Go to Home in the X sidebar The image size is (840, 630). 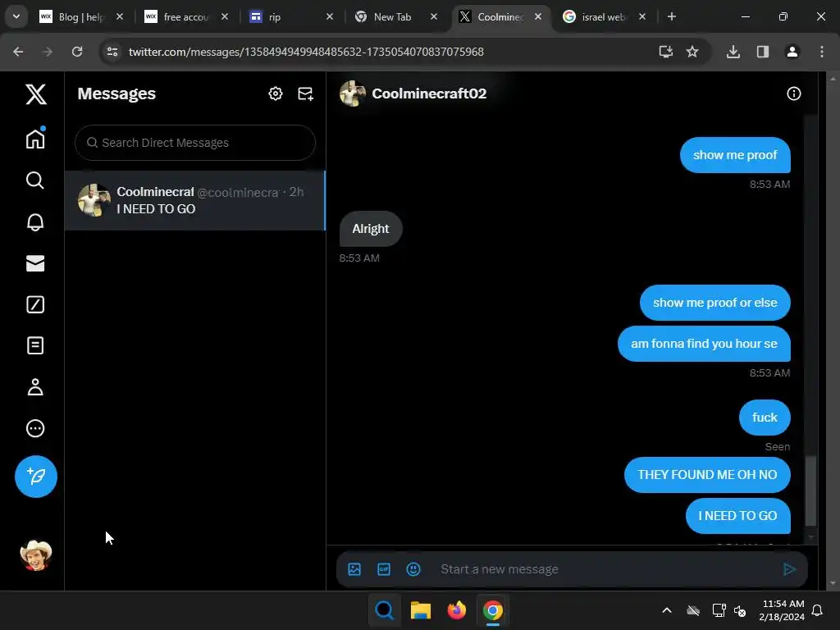click(x=35, y=138)
